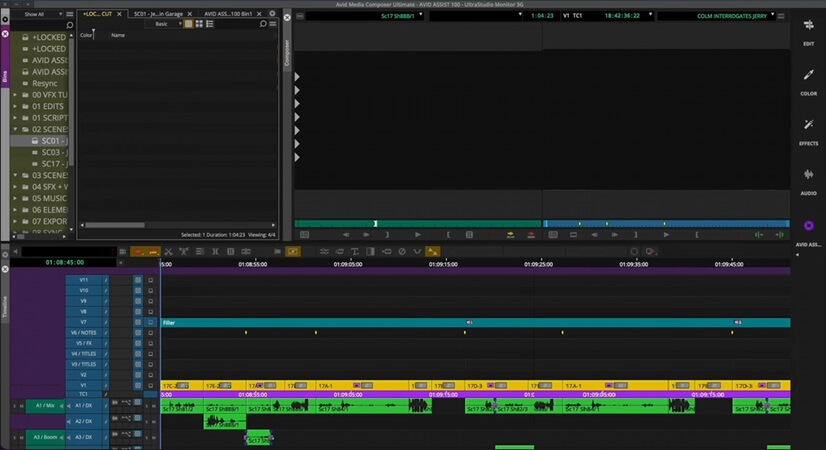Expand the 04 SFX folder
The image size is (826, 450).
15,187
